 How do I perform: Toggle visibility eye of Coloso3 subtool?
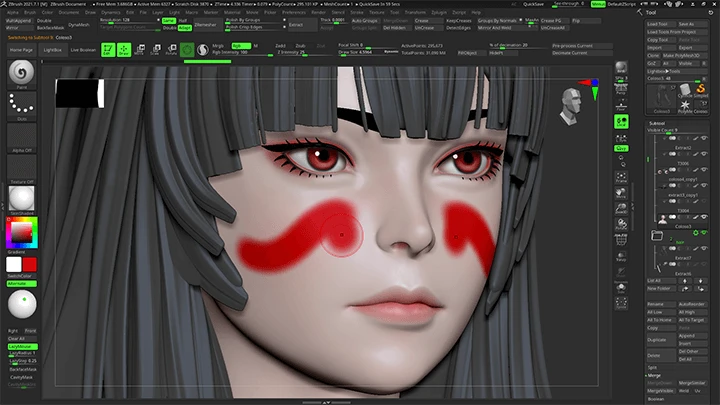coord(704,217)
